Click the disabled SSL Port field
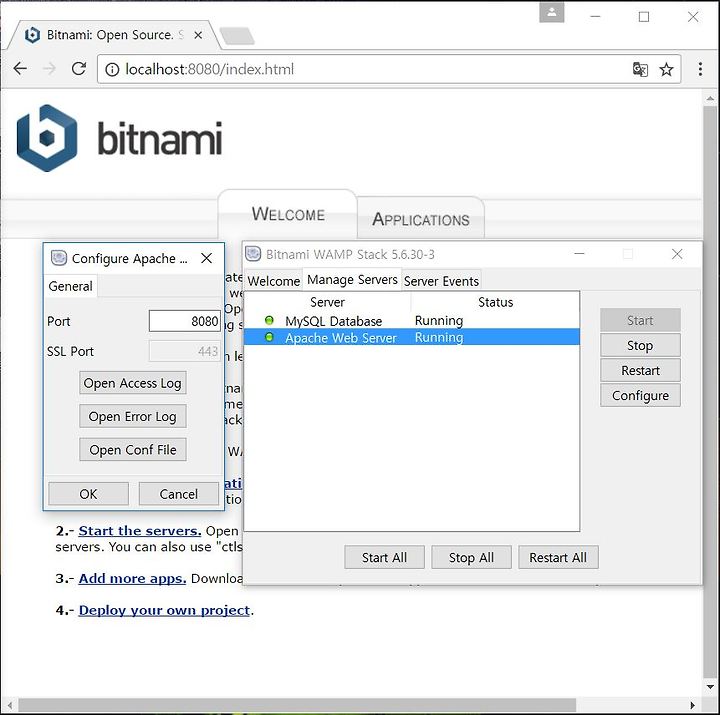 185,351
